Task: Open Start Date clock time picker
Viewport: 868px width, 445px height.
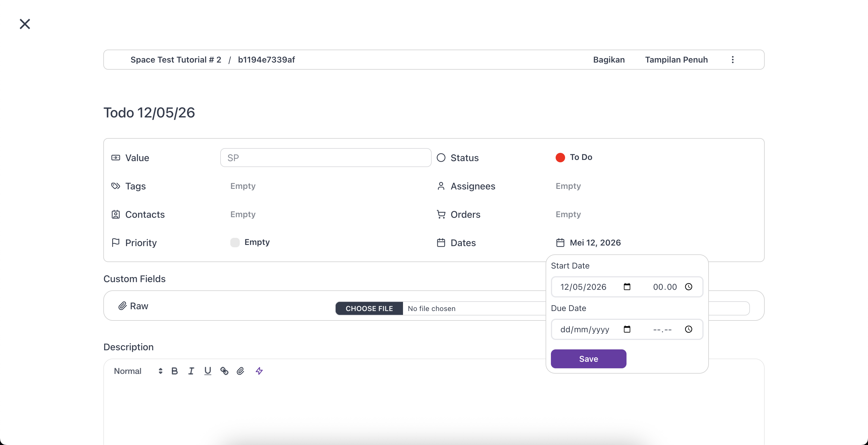Action: 688,287
